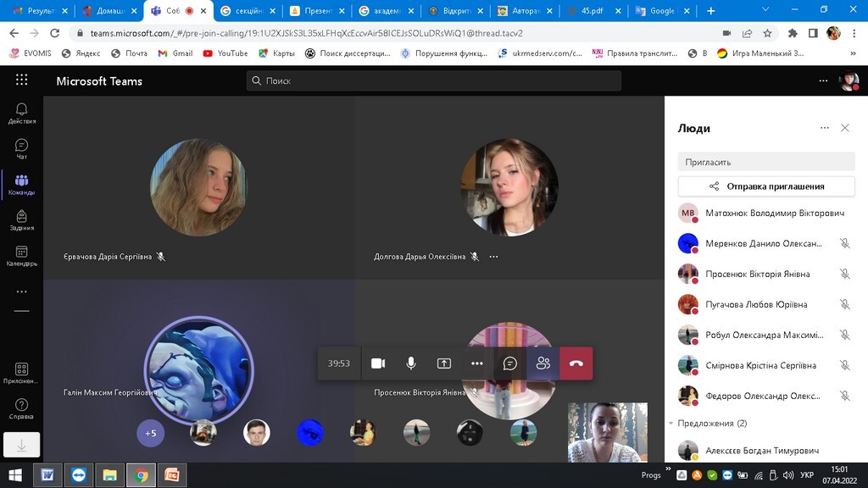Open the conversation chat bubble in call bar
The image size is (868, 488).
510,363
